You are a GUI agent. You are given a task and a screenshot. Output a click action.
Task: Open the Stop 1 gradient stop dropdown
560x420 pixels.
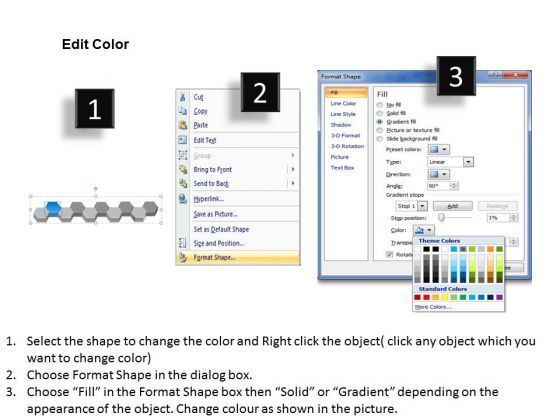(x=422, y=206)
